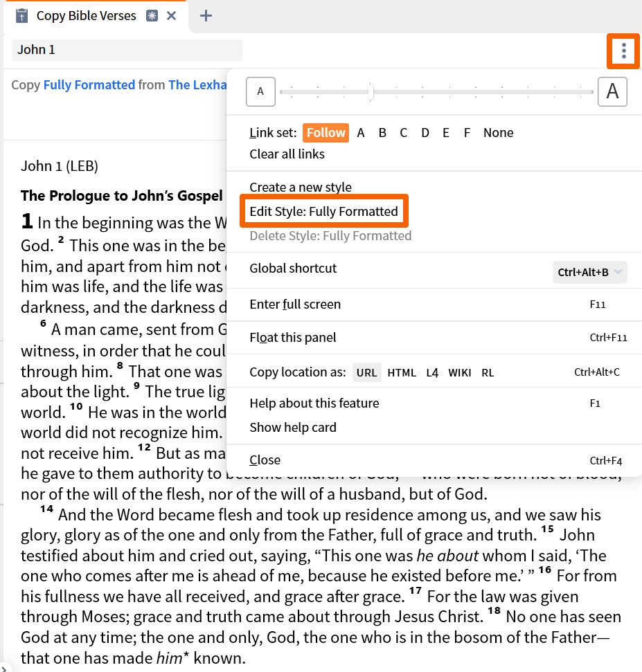Click the Fully Formatted style link

pyautogui.click(x=89, y=85)
